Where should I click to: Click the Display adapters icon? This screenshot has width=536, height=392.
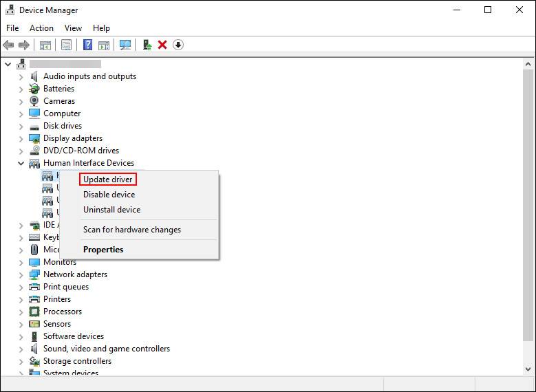pos(34,138)
